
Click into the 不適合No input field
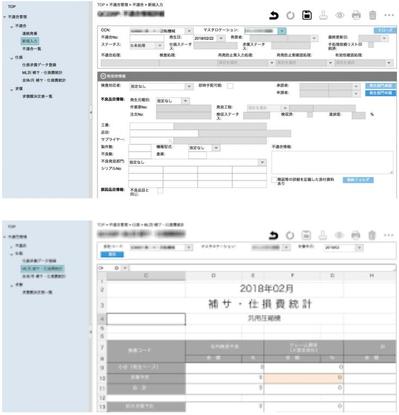pyautogui.click(x=147, y=38)
